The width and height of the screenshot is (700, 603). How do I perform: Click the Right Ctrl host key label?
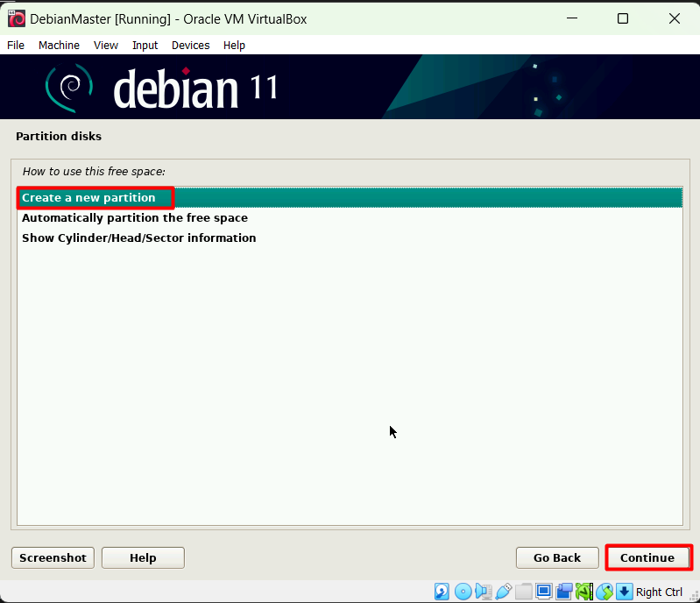pos(659,592)
